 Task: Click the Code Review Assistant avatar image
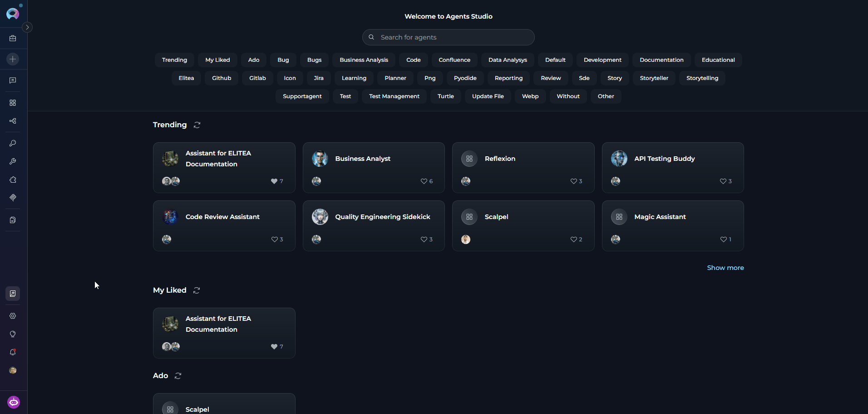click(x=170, y=217)
